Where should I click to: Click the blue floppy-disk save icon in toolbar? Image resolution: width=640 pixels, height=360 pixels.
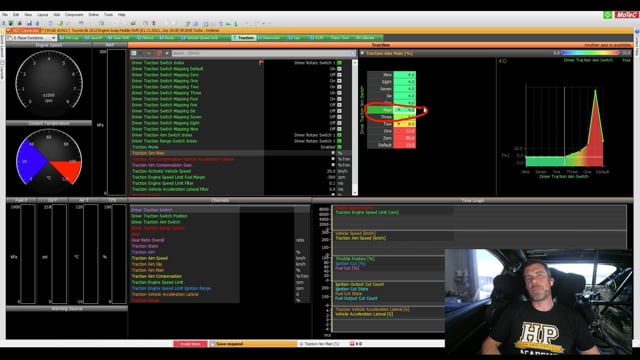click(29, 23)
